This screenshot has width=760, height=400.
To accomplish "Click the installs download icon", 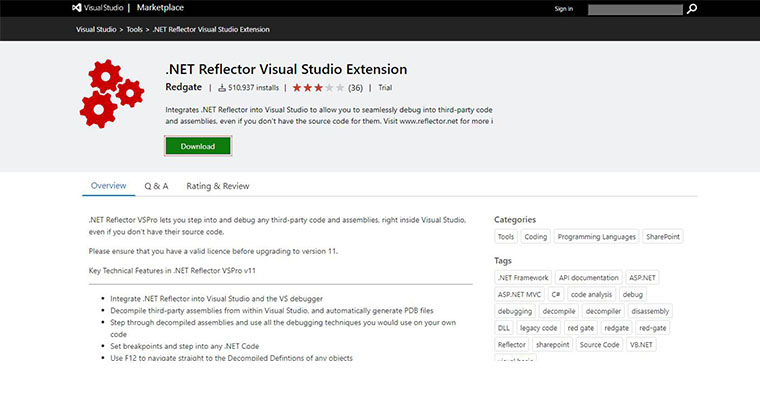I will (x=222, y=88).
